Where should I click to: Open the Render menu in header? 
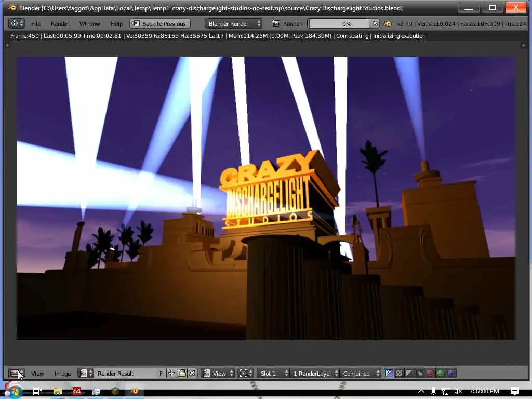[x=60, y=24]
